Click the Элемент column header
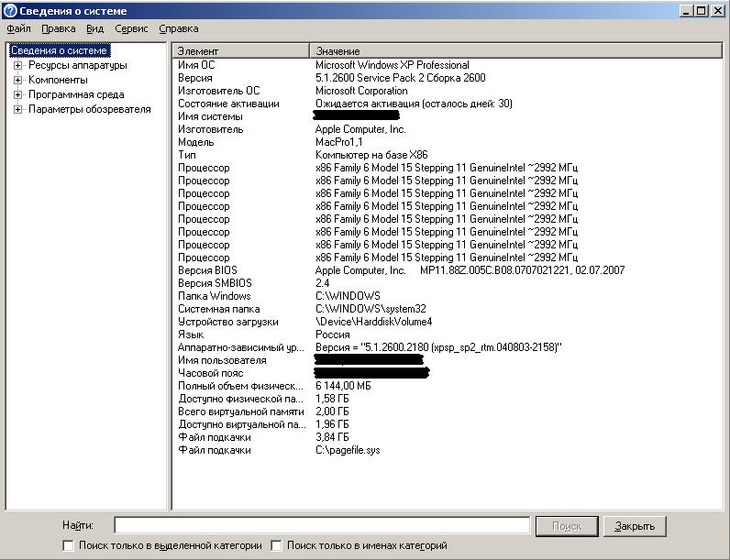The image size is (730, 560). click(x=240, y=51)
